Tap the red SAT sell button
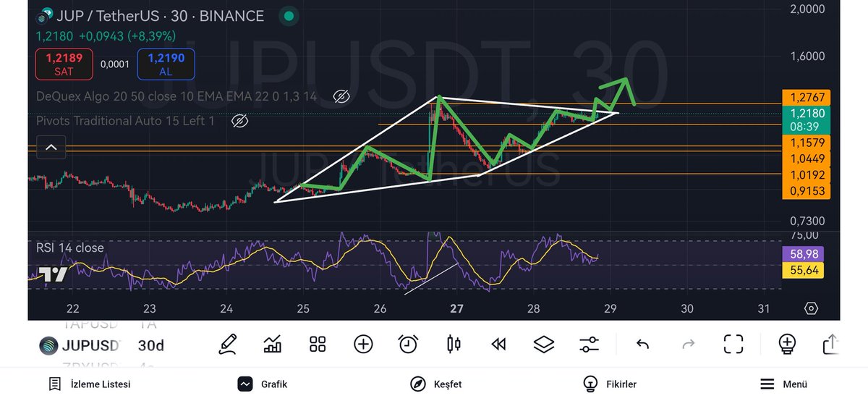The image size is (868, 401). (64, 64)
